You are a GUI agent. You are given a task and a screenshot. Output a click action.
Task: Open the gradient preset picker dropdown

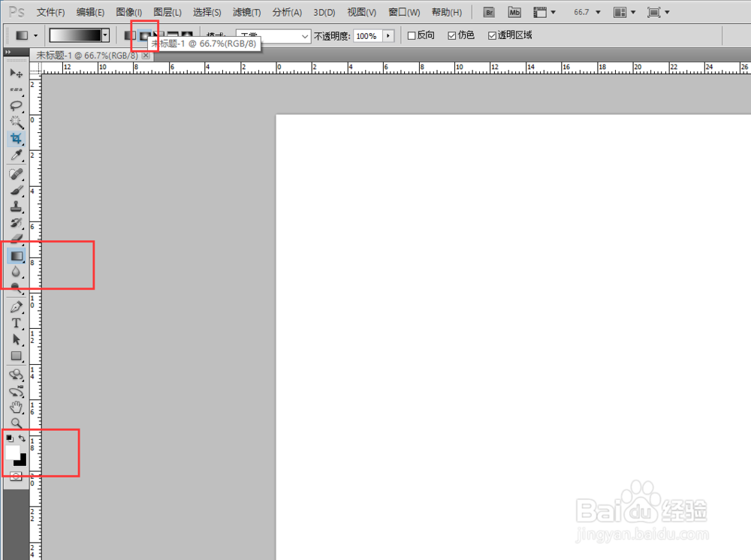point(104,35)
